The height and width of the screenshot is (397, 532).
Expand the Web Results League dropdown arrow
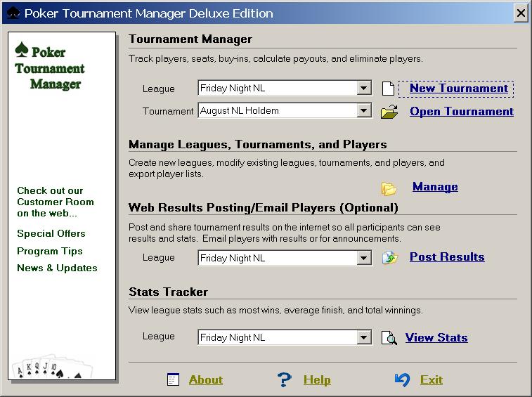[x=364, y=258]
